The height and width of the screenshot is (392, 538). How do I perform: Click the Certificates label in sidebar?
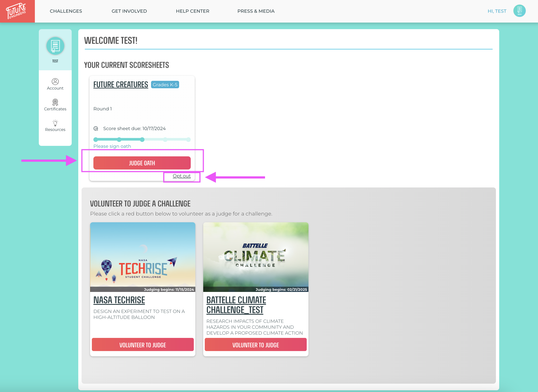click(55, 109)
